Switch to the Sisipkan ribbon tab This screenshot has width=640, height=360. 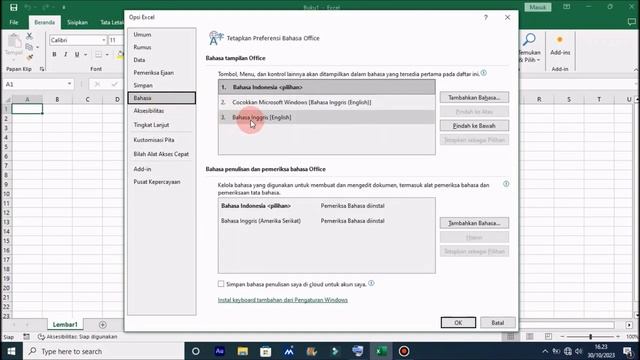pos(77,22)
